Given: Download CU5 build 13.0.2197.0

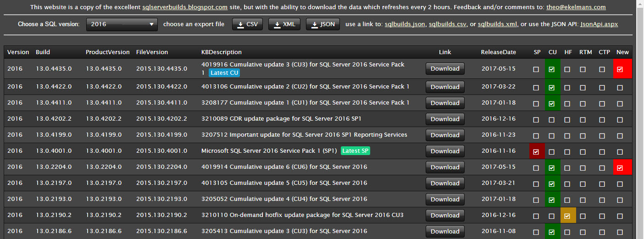Looking at the screenshot, I should [x=445, y=183].
